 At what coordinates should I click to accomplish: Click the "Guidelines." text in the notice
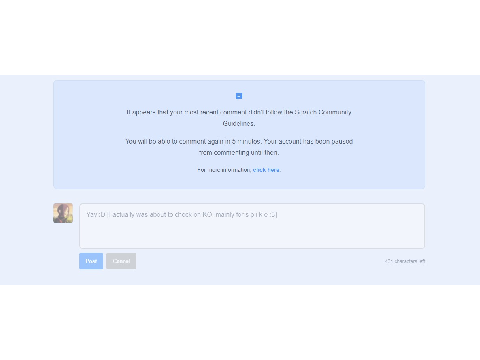239,123
